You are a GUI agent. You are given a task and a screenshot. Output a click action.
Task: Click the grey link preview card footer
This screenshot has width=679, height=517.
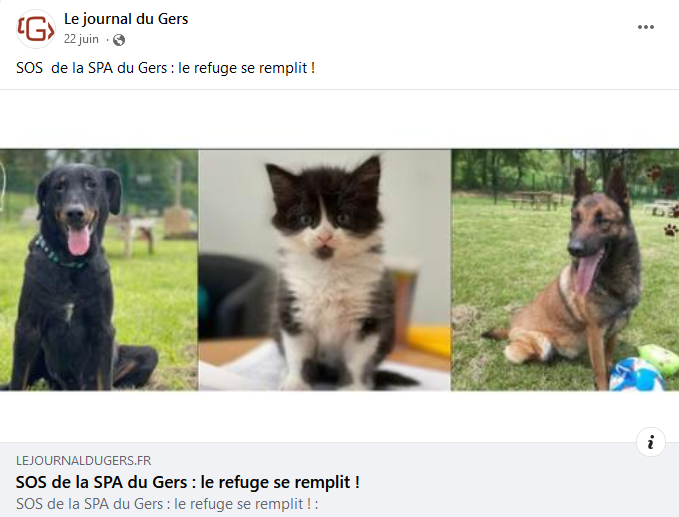pyautogui.click(x=340, y=480)
